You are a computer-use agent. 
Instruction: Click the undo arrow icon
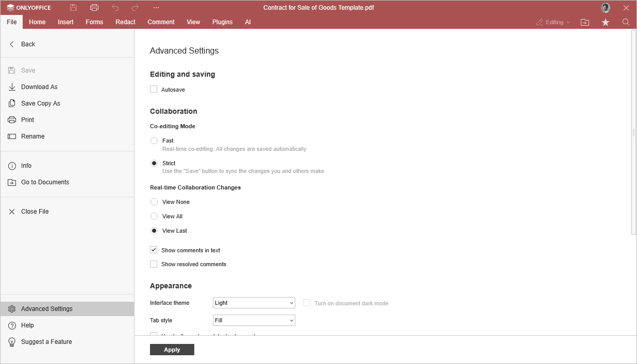pyautogui.click(x=115, y=8)
